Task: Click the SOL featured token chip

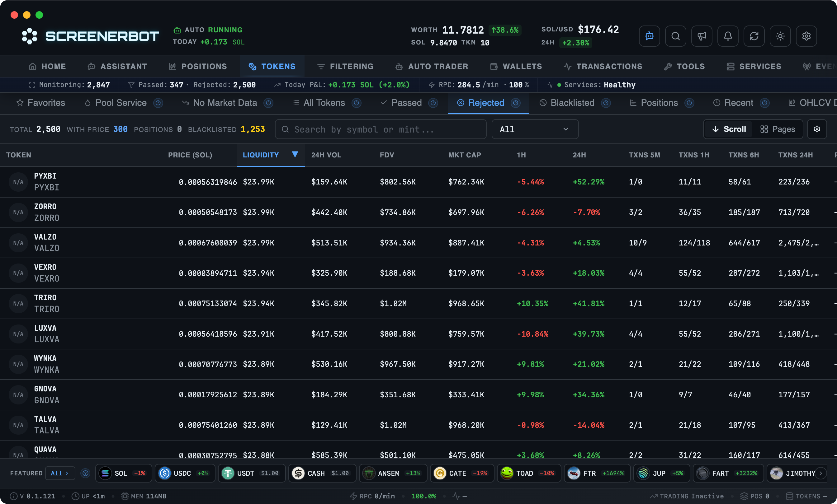Action: [124, 473]
